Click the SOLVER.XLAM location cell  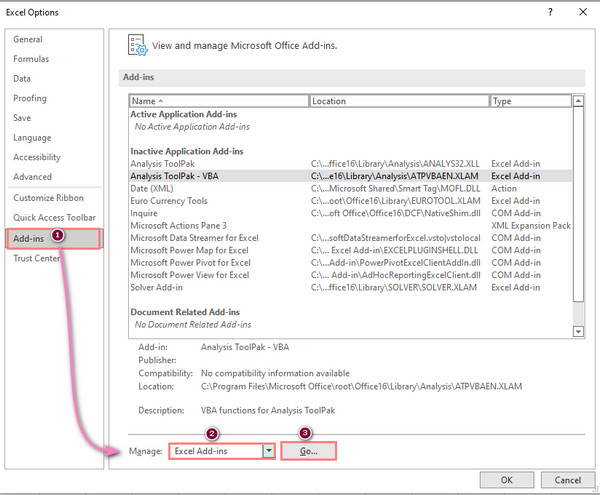[x=394, y=287]
